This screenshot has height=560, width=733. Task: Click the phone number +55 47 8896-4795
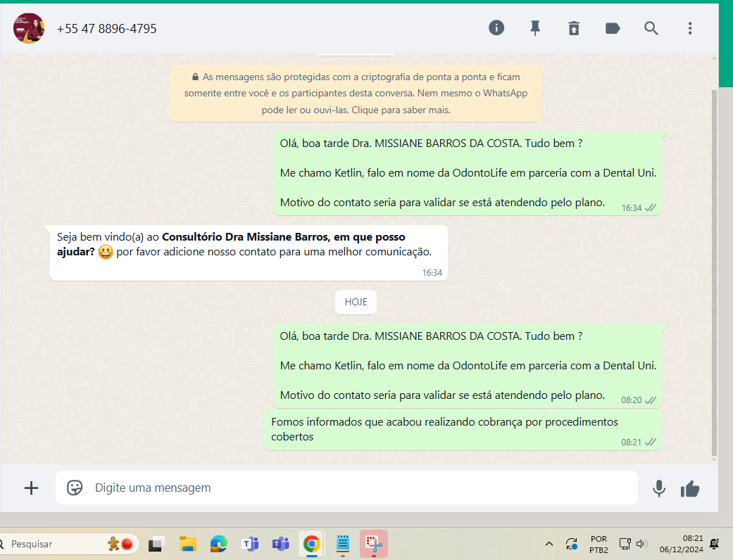106,29
